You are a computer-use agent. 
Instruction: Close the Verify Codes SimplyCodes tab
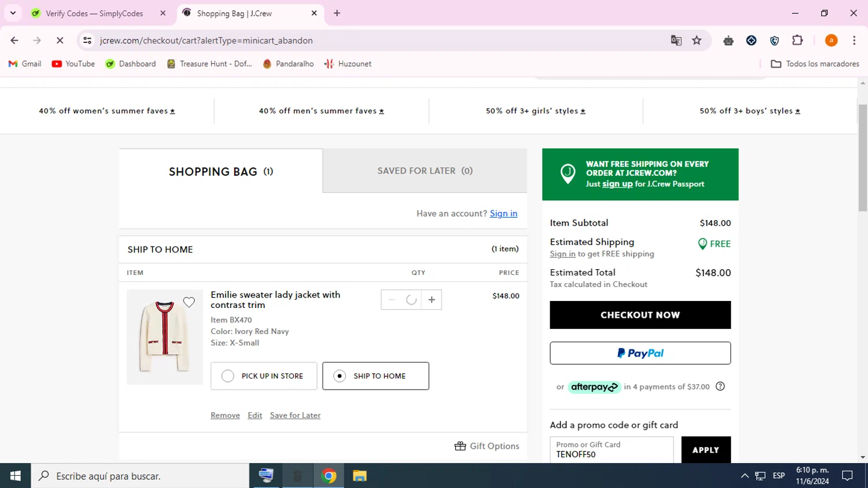pyautogui.click(x=163, y=13)
